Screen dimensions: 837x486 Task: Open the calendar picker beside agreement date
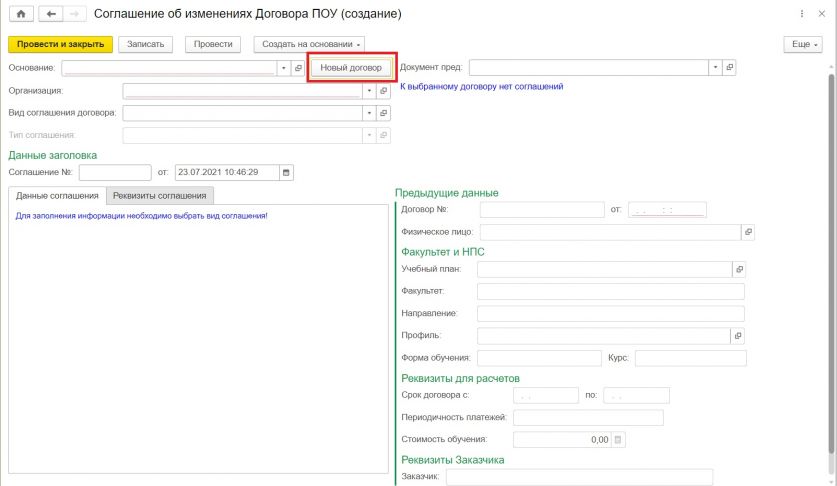(286, 173)
